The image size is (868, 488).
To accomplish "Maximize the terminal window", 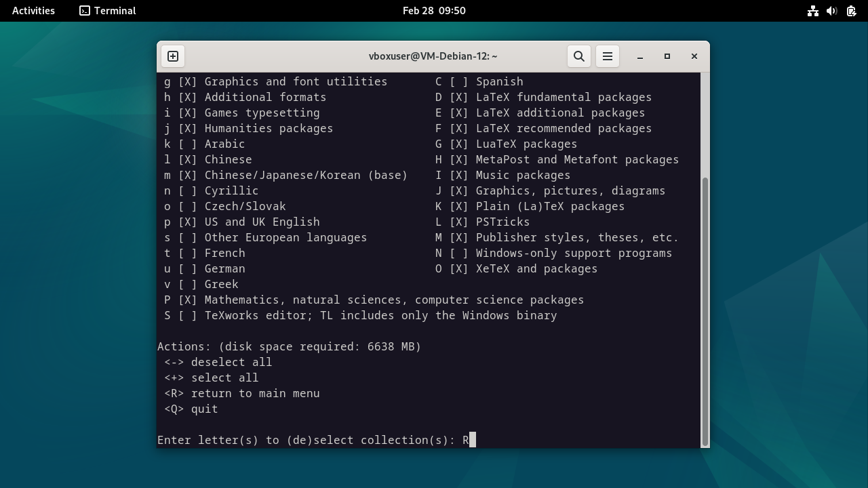I will pos(667,56).
